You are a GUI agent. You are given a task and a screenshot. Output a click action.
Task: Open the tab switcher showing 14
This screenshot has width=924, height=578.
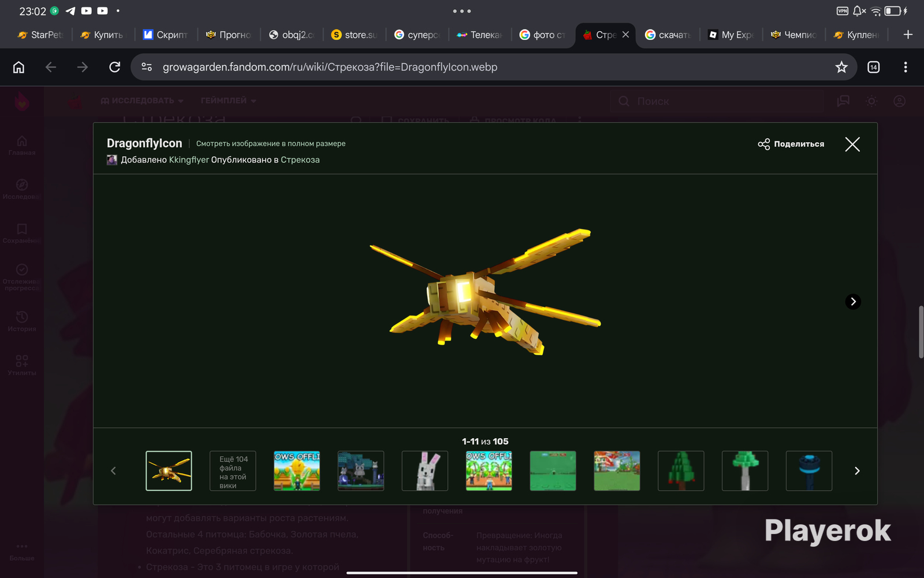tap(874, 67)
